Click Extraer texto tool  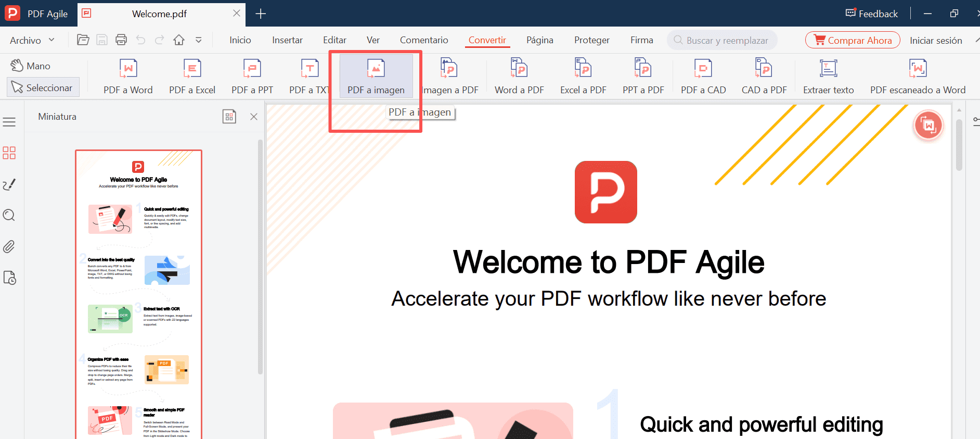pyautogui.click(x=829, y=77)
